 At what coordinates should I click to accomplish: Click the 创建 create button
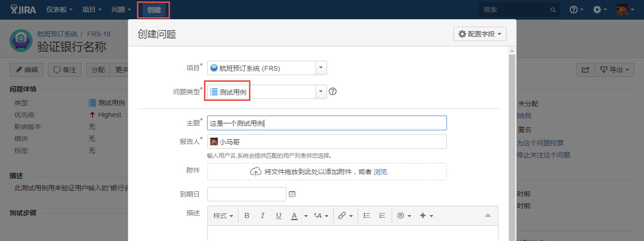coord(154,10)
